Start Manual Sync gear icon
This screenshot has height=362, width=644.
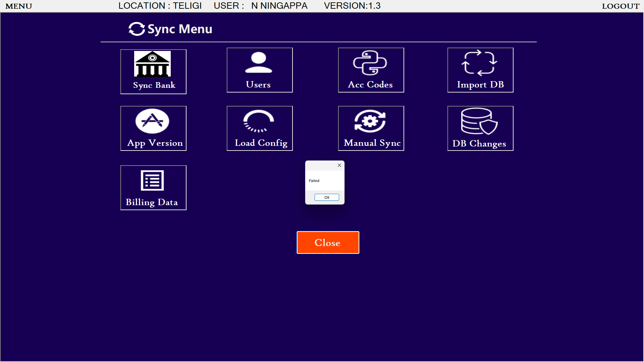370,121
